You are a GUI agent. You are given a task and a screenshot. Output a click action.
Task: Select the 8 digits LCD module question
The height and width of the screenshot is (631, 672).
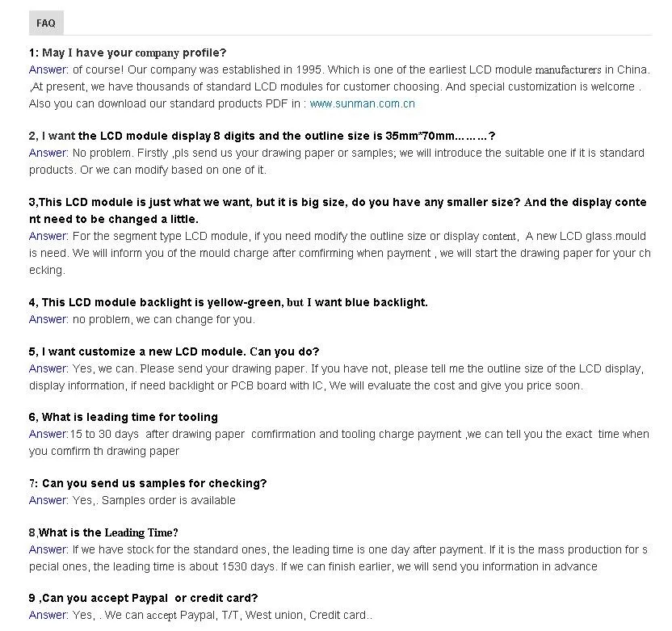(x=262, y=136)
